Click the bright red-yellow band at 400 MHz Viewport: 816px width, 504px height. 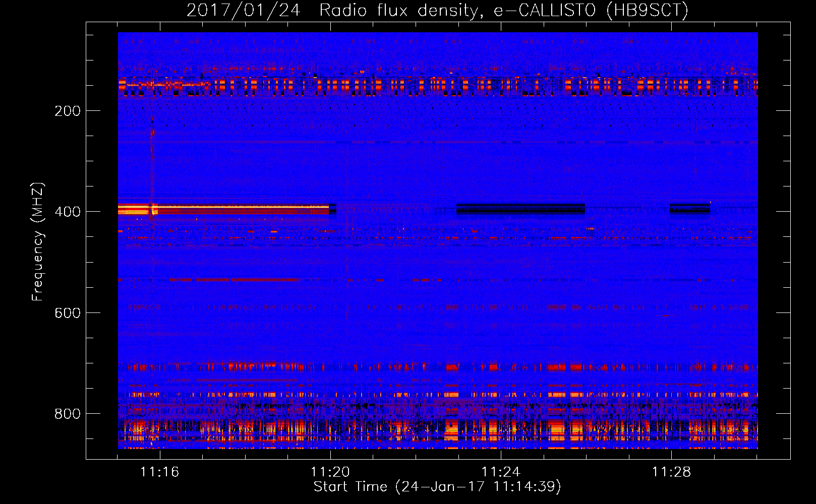(223, 209)
